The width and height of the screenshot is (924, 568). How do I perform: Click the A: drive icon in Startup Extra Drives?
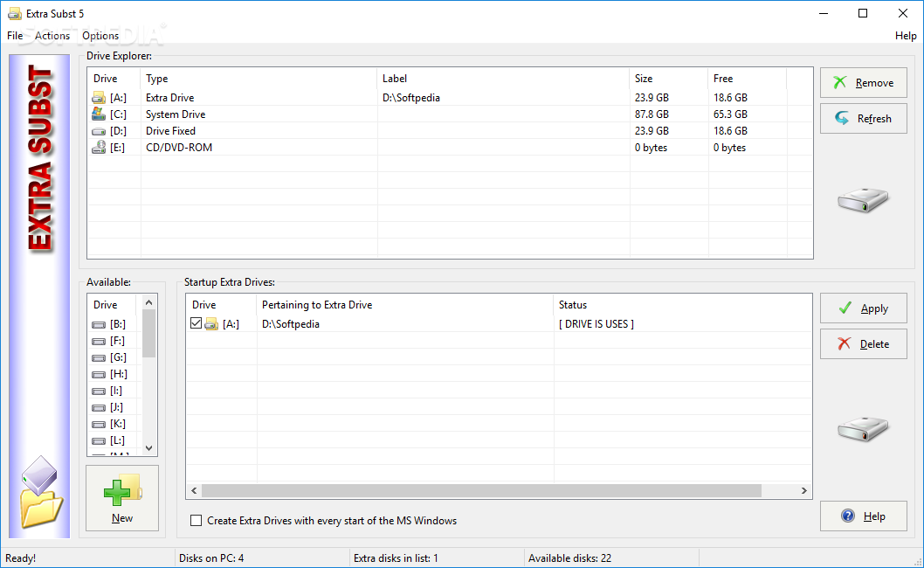coord(211,324)
